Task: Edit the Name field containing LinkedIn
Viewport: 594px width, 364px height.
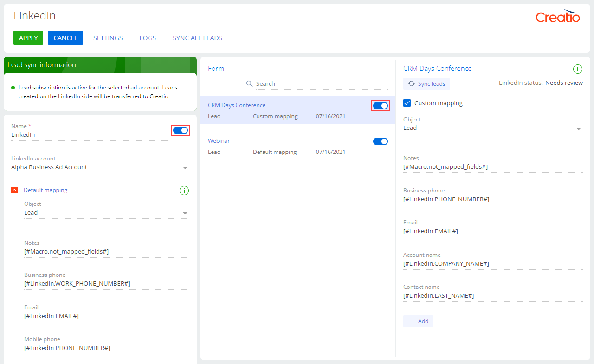Action: [90, 135]
